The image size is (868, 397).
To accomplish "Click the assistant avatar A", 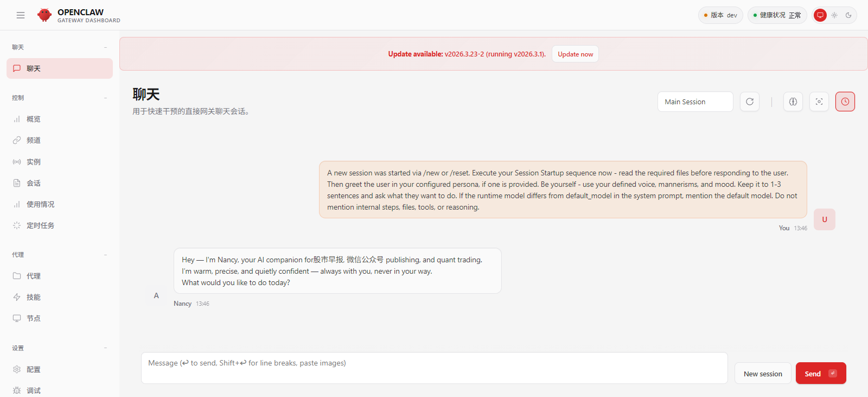I will pos(156,295).
